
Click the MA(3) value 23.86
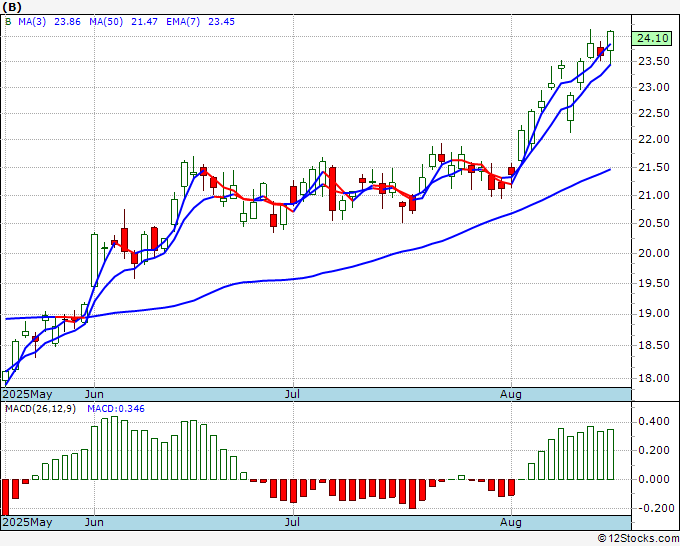pos(67,22)
